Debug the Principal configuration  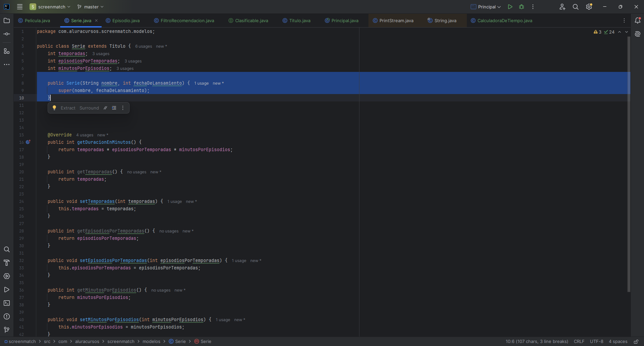pyautogui.click(x=522, y=7)
